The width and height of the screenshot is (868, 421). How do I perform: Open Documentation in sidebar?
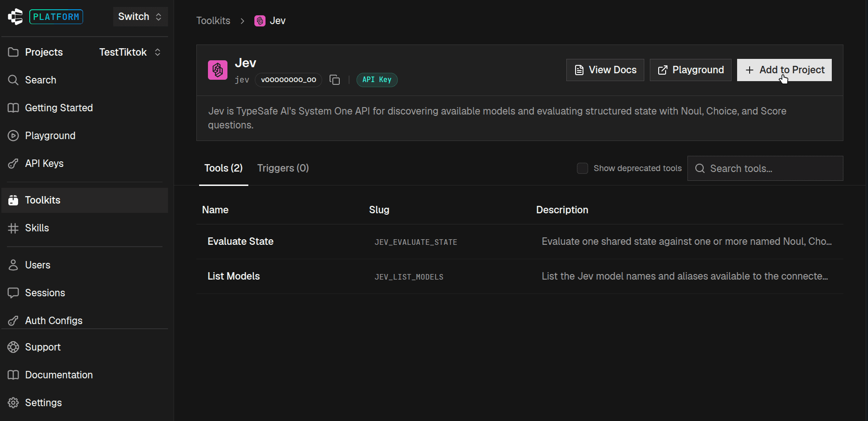tap(84, 375)
